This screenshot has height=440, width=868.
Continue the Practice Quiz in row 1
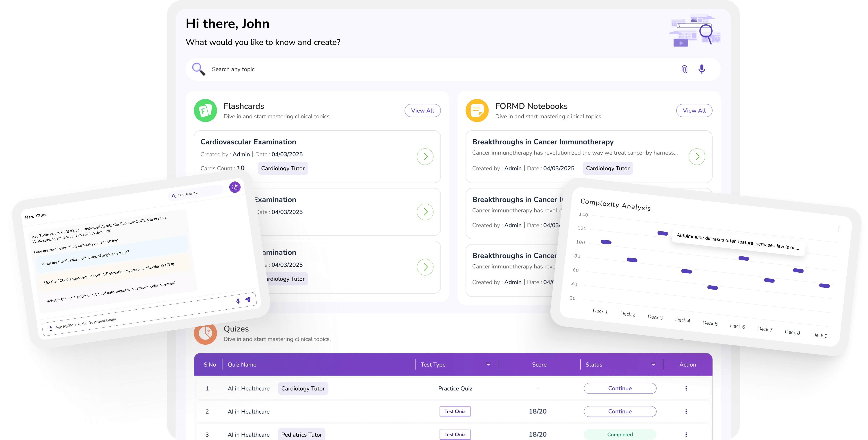[x=620, y=389]
